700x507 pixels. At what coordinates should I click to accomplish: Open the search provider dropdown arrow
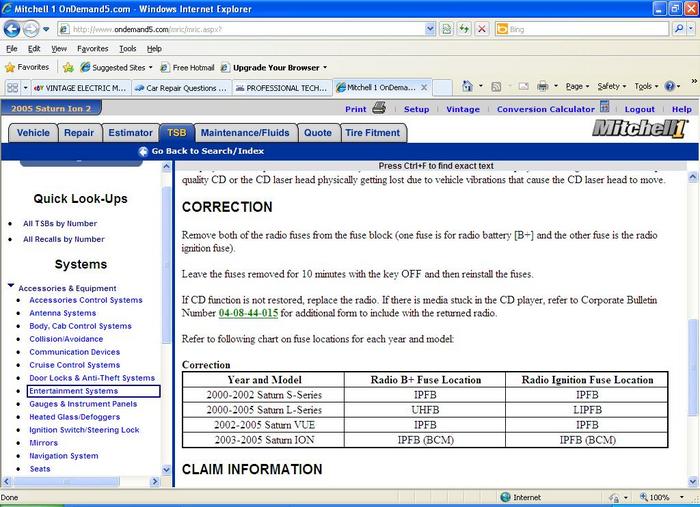tap(691, 29)
